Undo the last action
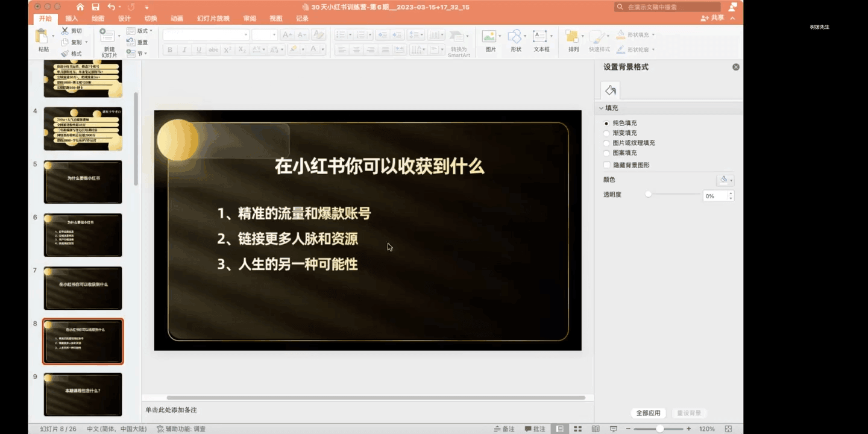Viewport: 868px width, 434px height. (111, 7)
